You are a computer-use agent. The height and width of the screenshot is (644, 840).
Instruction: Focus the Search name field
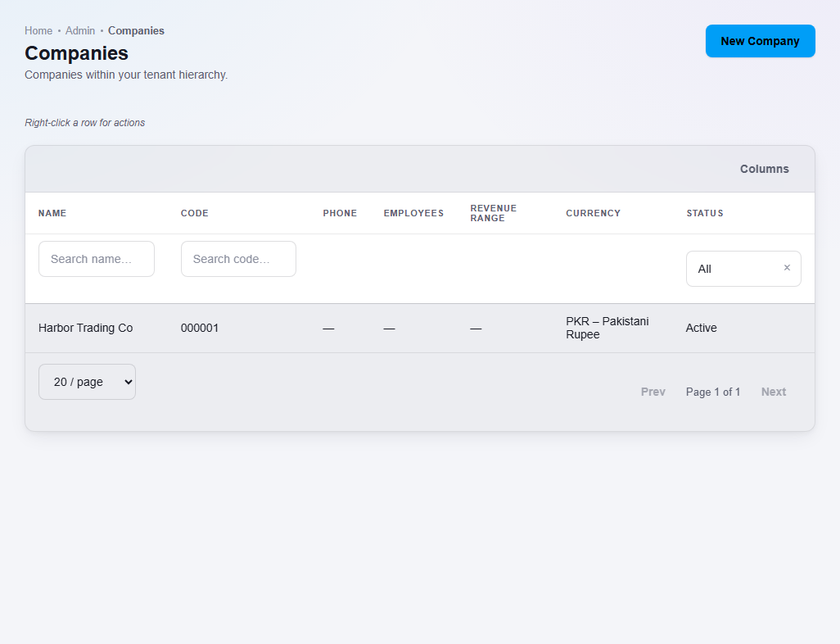pos(97,259)
